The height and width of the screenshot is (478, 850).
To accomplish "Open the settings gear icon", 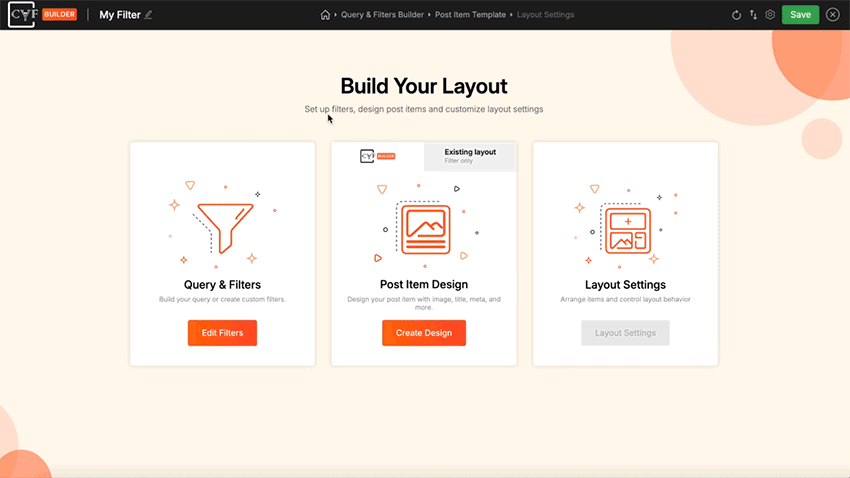I will (770, 15).
